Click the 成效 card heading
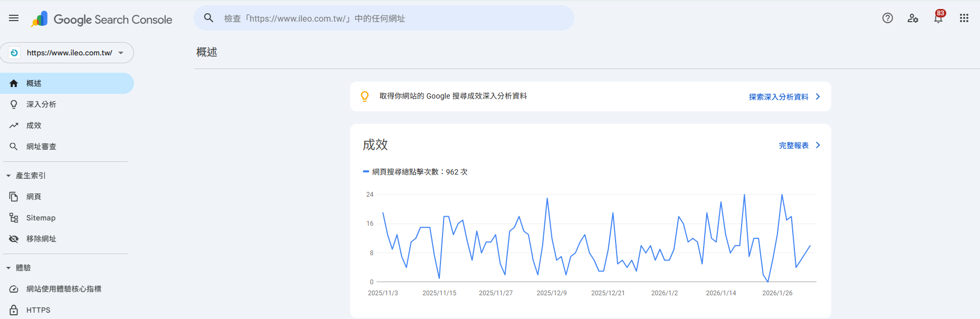Viewport: 980px width, 319px height. pyautogui.click(x=375, y=145)
